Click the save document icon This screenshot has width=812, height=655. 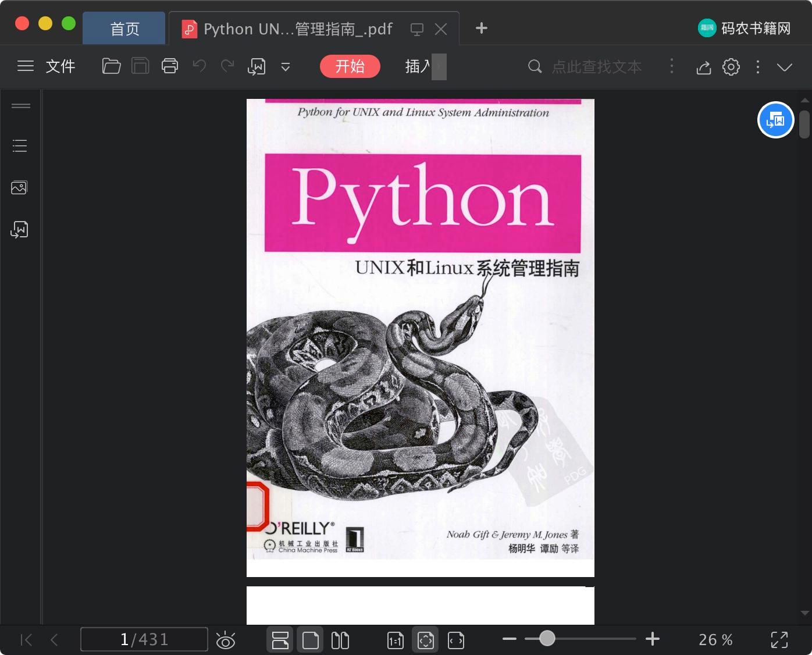[140, 66]
